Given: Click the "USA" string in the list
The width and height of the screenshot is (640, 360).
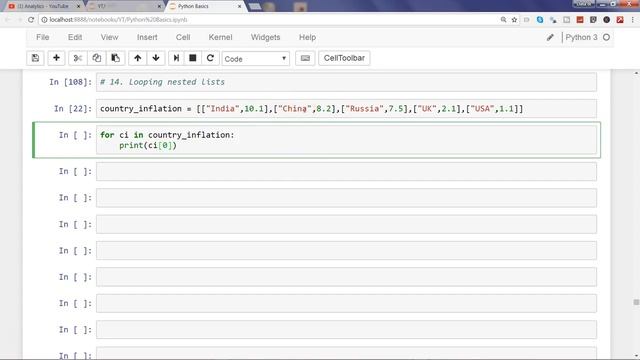Looking at the screenshot, I should point(482,109).
